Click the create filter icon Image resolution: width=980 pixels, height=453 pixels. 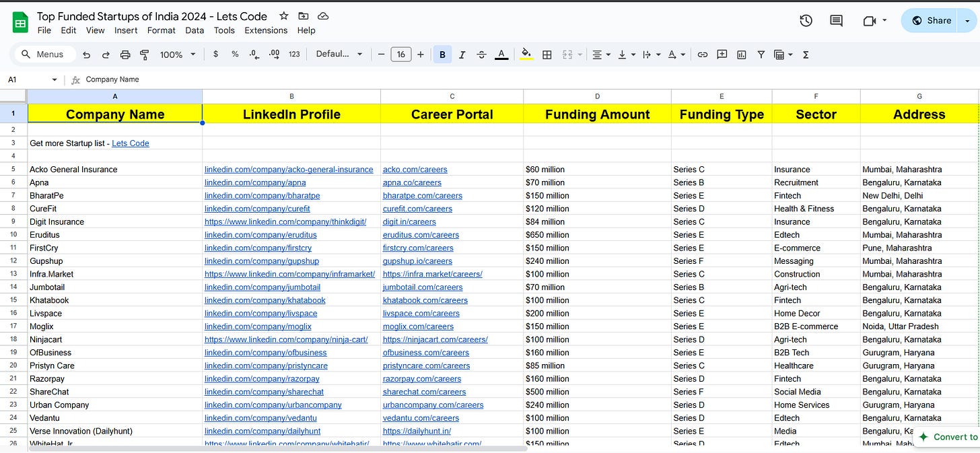(761, 55)
